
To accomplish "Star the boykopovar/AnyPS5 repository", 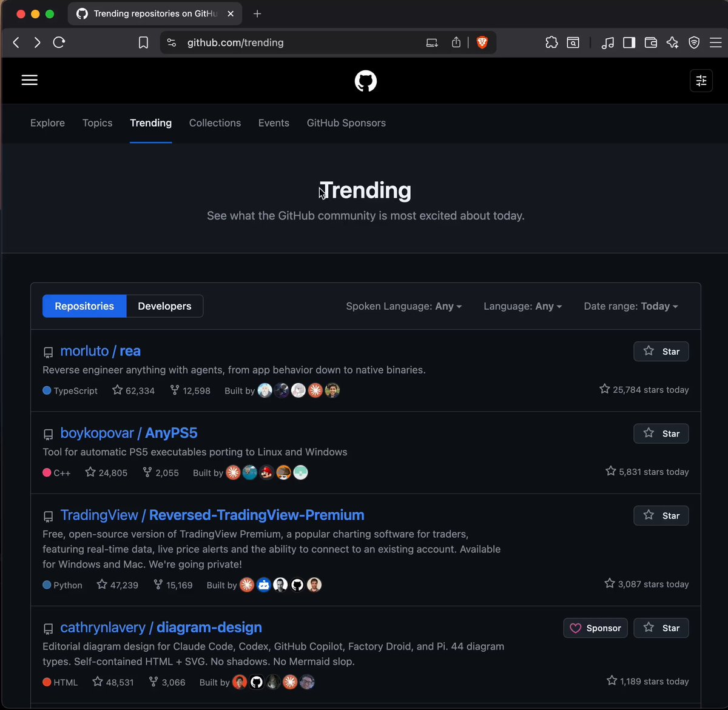I will coord(661,434).
